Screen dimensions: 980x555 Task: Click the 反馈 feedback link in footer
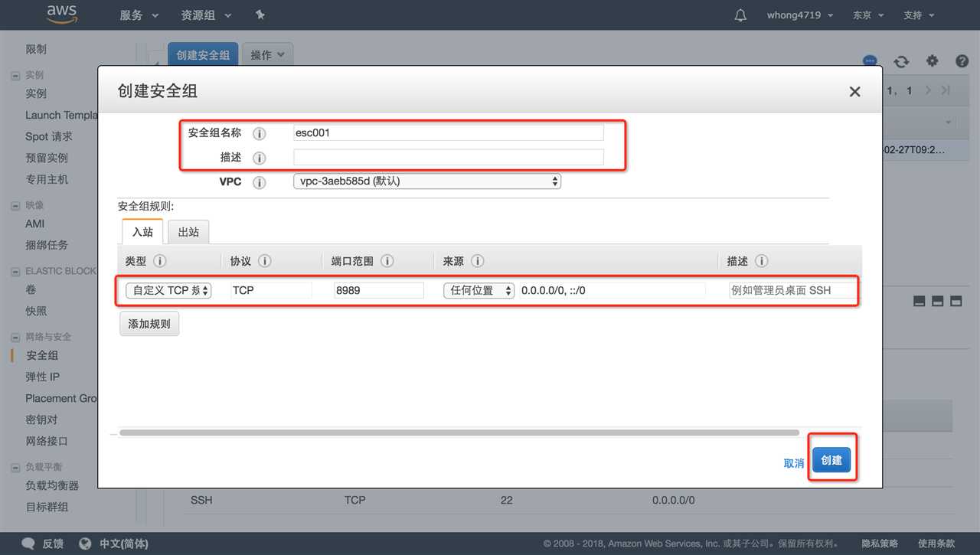pyautogui.click(x=53, y=544)
